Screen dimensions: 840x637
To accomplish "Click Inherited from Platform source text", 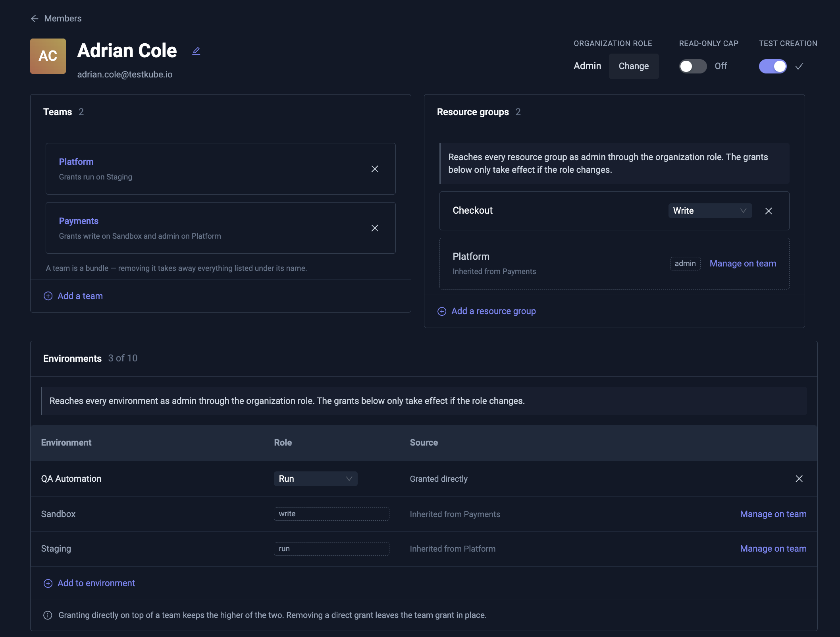I will click(453, 549).
